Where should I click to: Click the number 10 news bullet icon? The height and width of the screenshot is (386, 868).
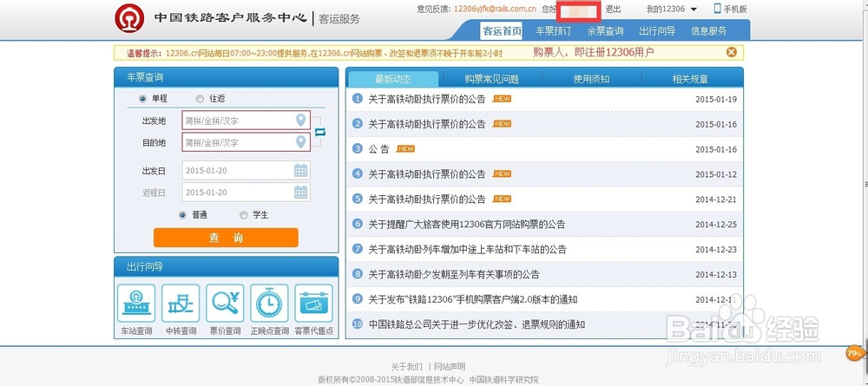pos(358,324)
